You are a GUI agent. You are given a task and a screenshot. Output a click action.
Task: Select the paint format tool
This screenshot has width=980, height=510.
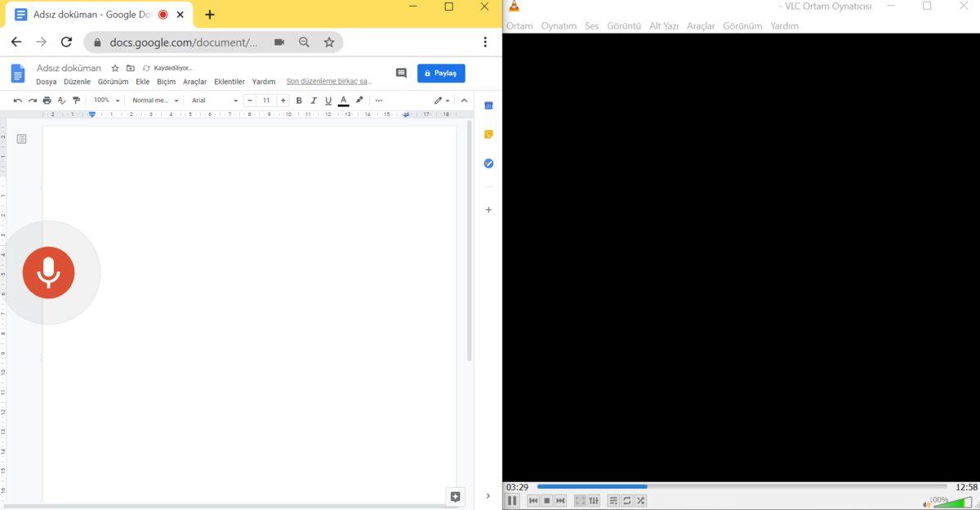(76, 100)
